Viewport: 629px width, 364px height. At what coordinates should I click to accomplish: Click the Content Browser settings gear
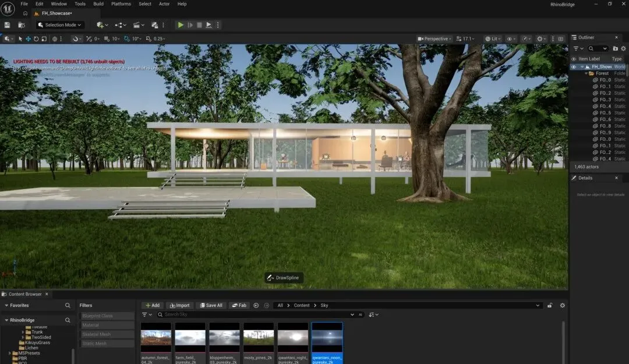coord(563,305)
